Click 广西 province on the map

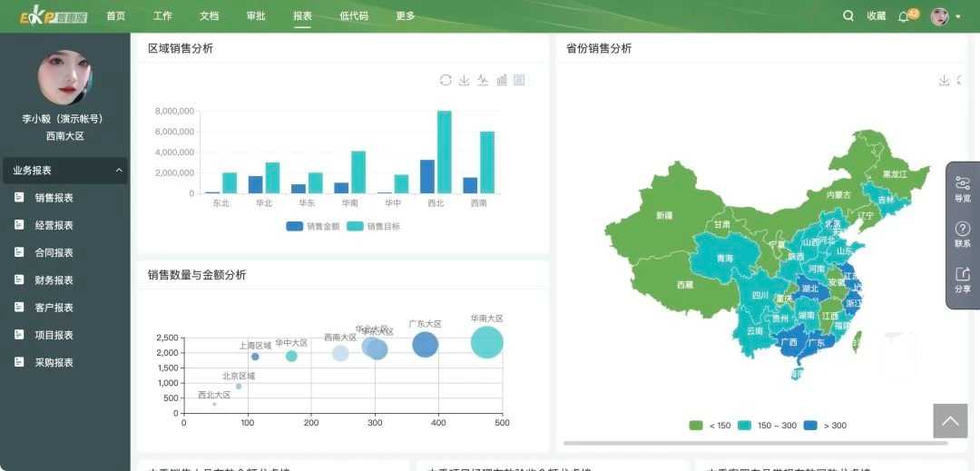(789, 342)
